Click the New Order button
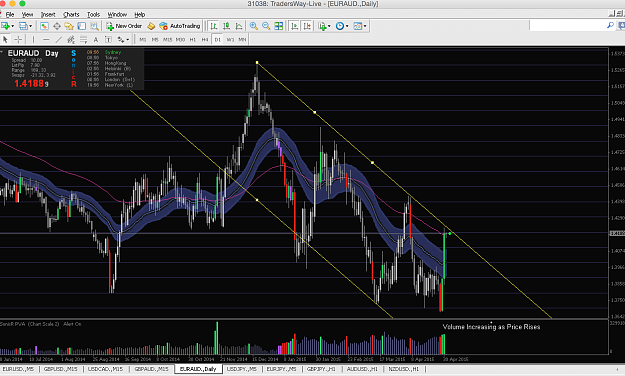Viewport: 625px width, 376px height. 124,26
